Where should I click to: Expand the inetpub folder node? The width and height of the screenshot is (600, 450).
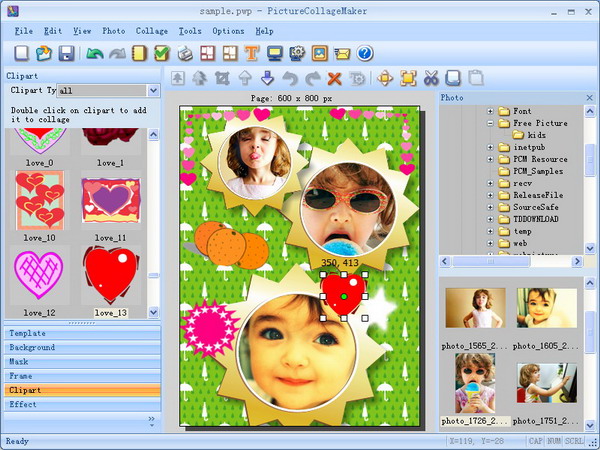coord(490,147)
